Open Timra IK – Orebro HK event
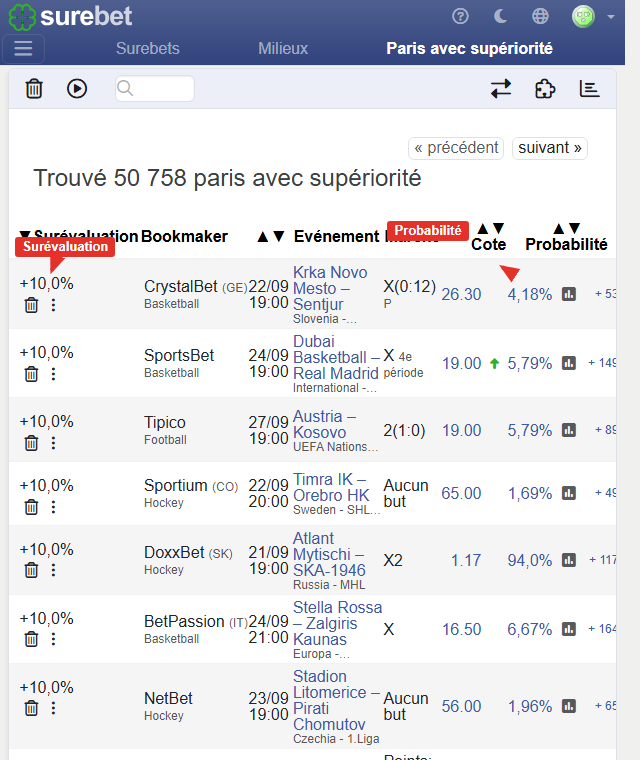The image size is (640, 760). coord(331,487)
